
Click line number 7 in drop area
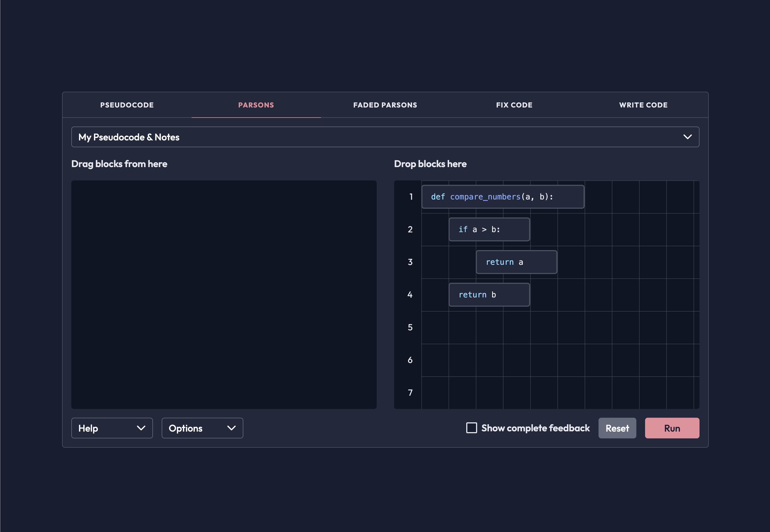point(410,393)
